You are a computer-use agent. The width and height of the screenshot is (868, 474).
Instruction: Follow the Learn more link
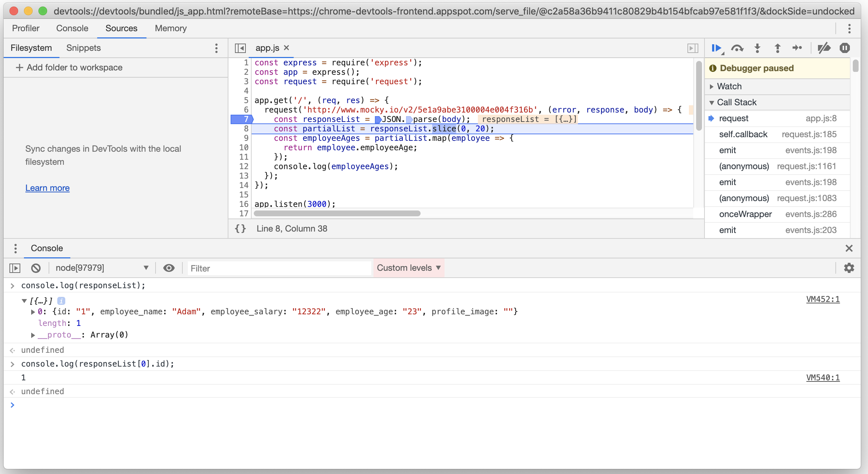(47, 188)
